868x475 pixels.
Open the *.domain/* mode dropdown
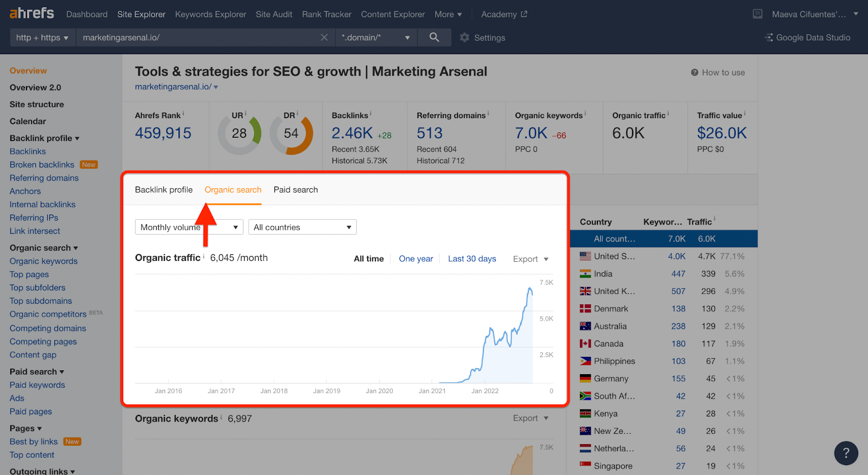[376, 37]
